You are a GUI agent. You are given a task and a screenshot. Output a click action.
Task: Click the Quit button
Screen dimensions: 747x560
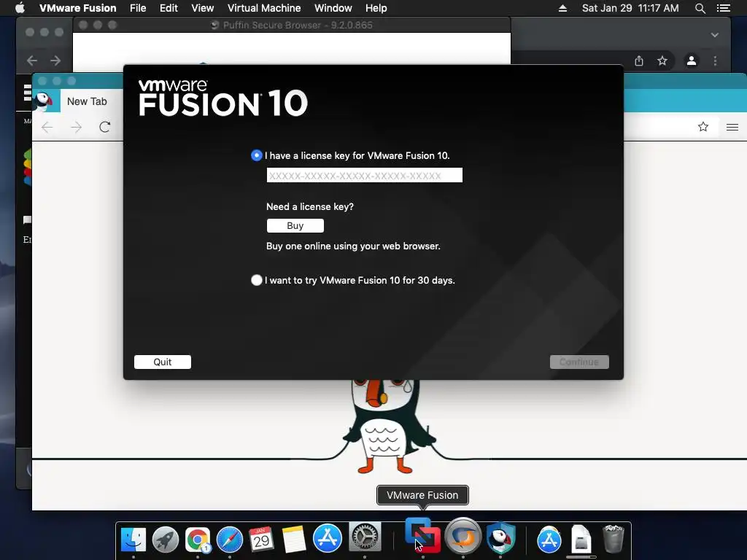tap(163, 362)
